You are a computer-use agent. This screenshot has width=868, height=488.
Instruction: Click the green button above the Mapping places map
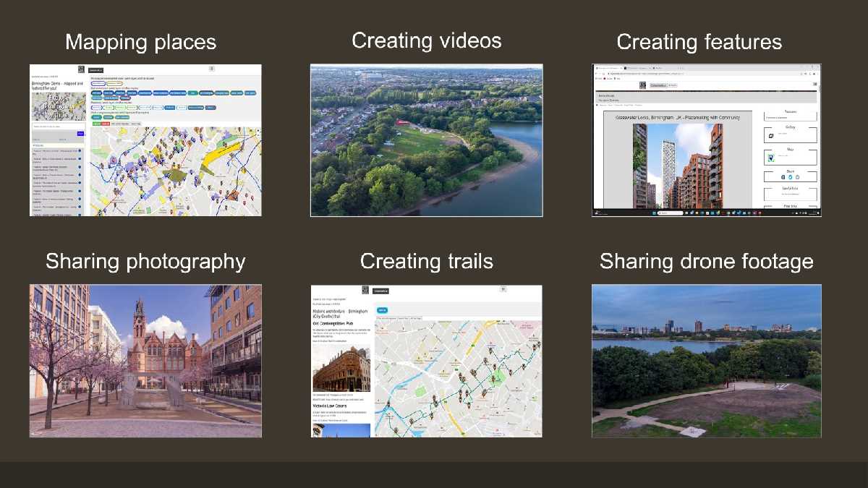(96, 124)
